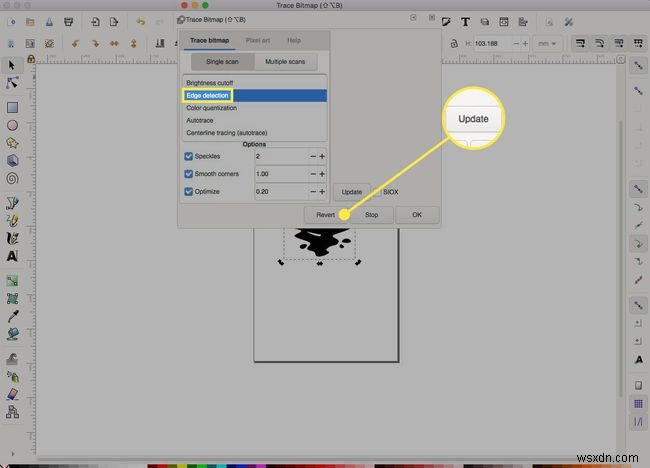Choose Centerline tracing (autotrace) mode

[255, 133]
